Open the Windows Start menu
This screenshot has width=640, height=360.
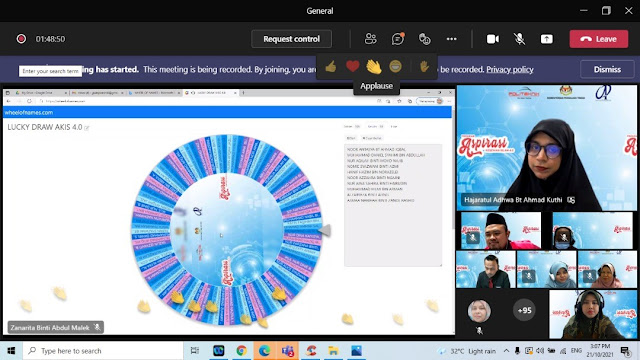coord(11,351)
